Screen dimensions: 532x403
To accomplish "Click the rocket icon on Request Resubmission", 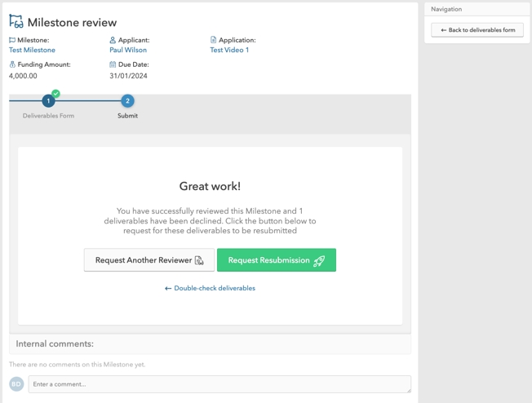I will [319, 261].
